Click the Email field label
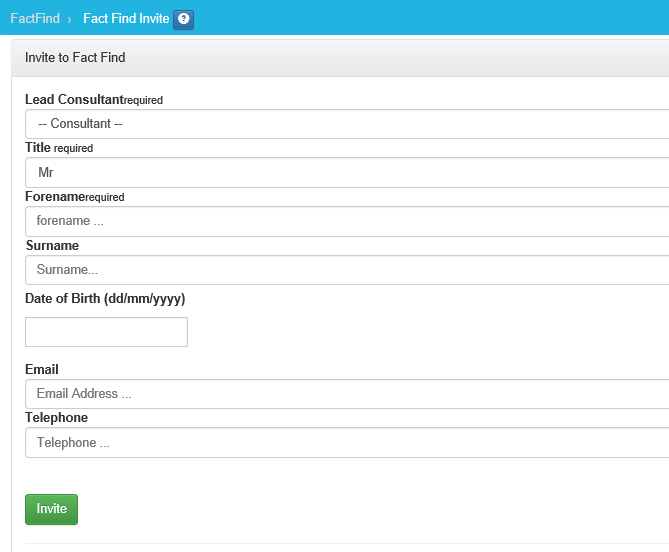Image resolution: width=669 pixels, height=552 pixels. tap(42, 369)
